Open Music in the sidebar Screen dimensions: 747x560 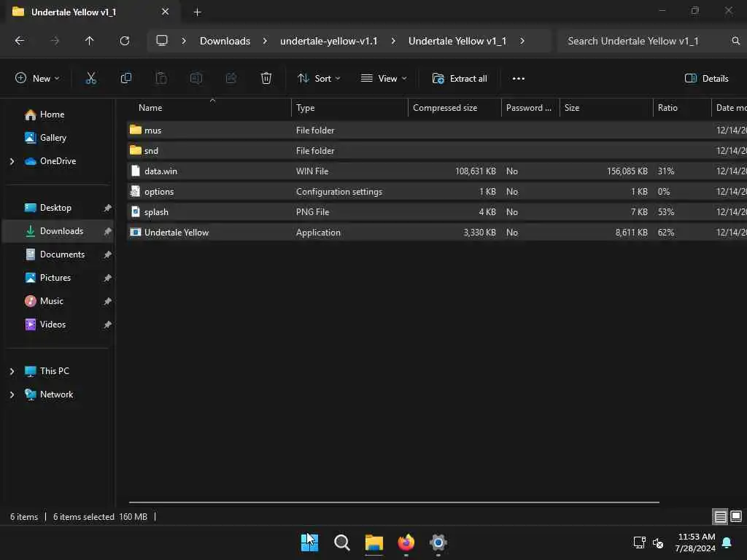pos(52,301)
